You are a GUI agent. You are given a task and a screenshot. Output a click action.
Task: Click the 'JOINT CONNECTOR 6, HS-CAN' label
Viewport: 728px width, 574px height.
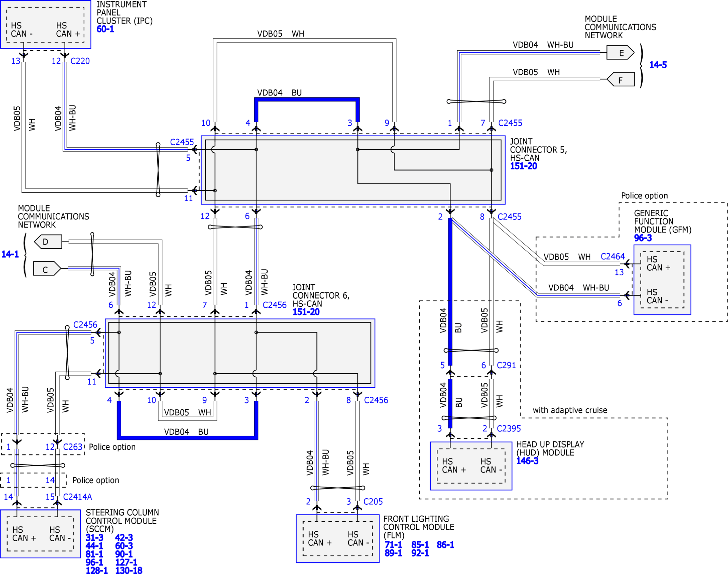pyautogui.click(x=321, y=296)
